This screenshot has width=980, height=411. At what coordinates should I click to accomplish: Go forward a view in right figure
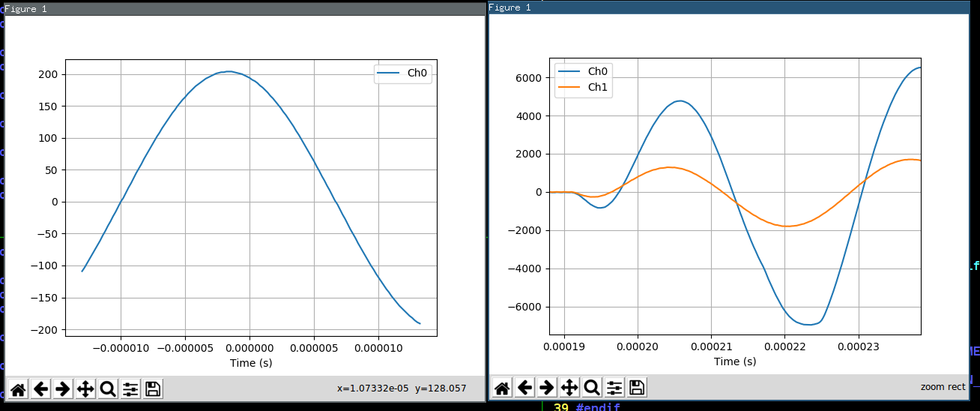[547, 387]
